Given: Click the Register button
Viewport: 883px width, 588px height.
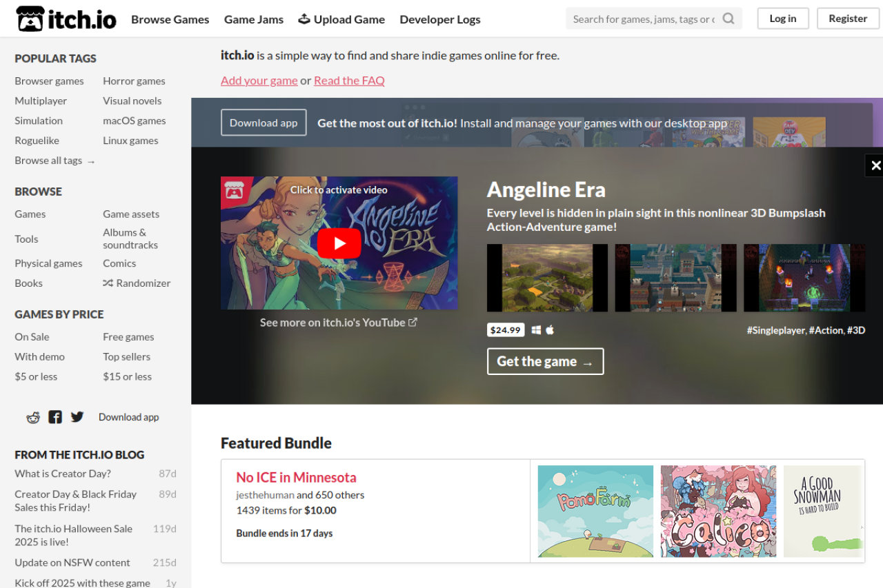Looking at the screenshot, I should point(848,19).
